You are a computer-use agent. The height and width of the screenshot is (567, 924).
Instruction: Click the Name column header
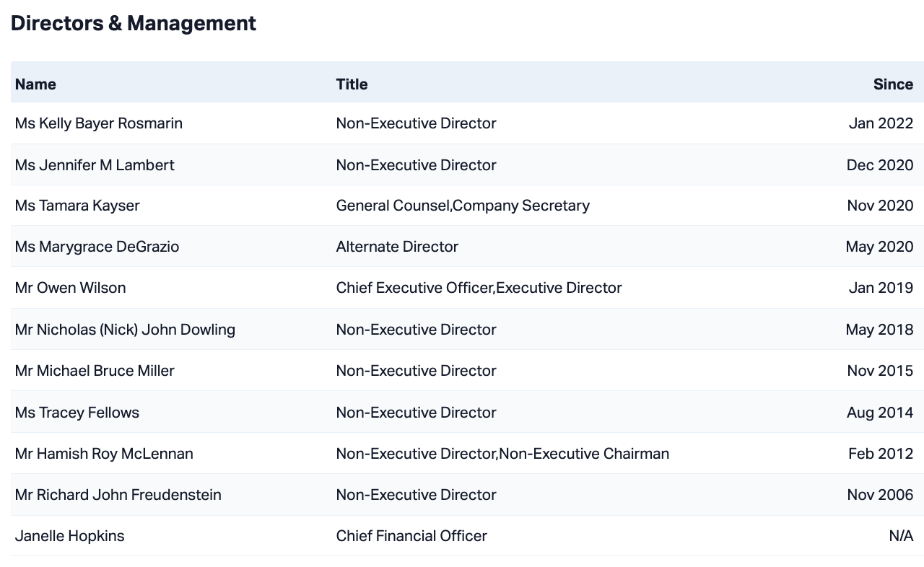pos(35,84)
